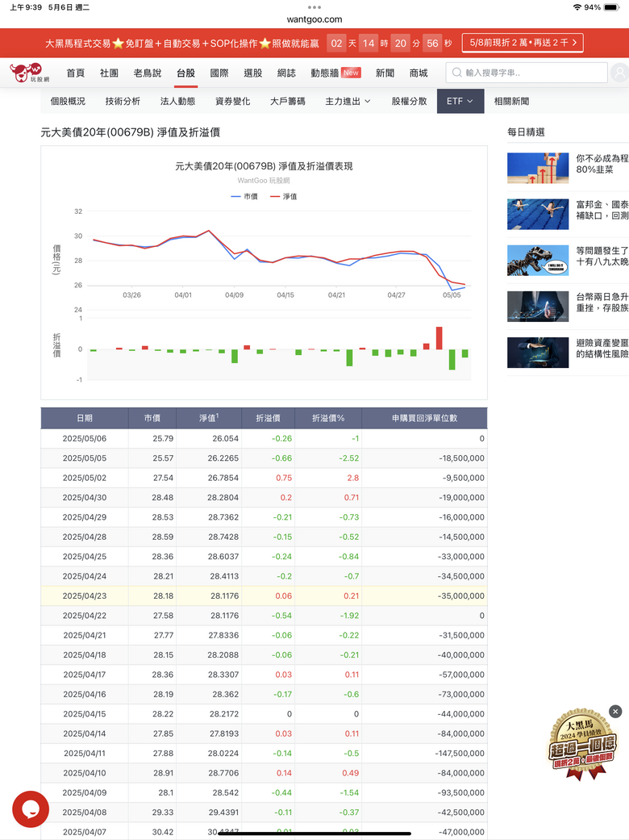Viewport: 629px width, 840px height.
Task: Tap the search magnifier icon
Action: [x=456, y=73]
